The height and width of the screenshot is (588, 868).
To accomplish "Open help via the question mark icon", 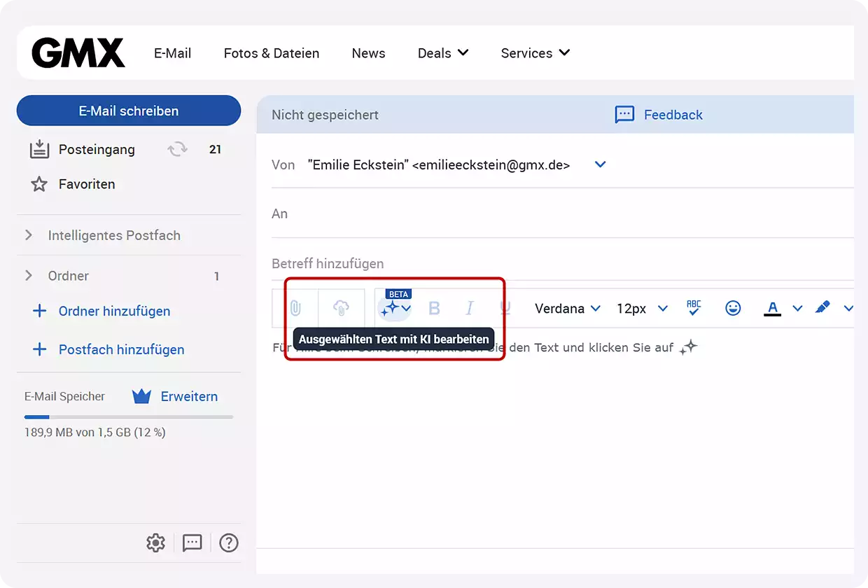I will pos(229,542).
